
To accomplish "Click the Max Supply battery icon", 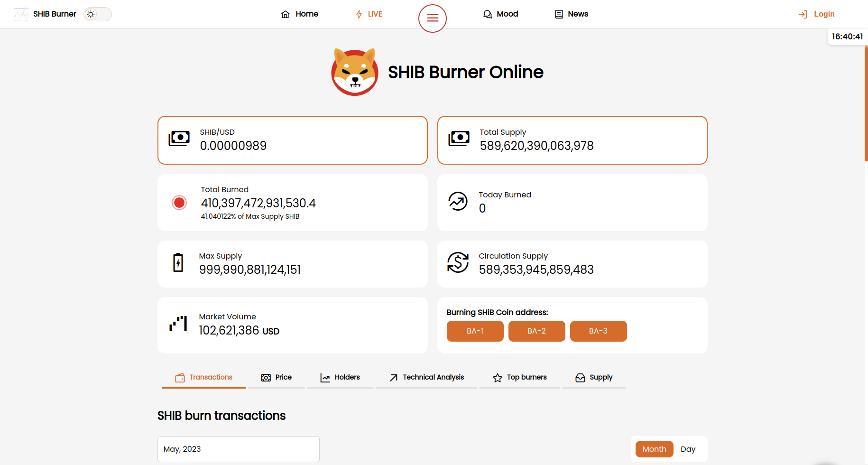I will 178,262.
